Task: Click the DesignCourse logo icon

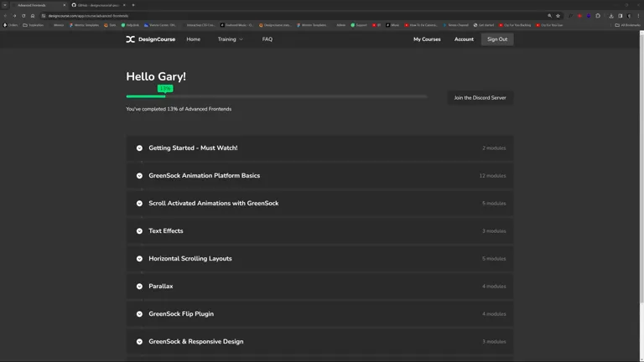Action: [x=130, y=39]
